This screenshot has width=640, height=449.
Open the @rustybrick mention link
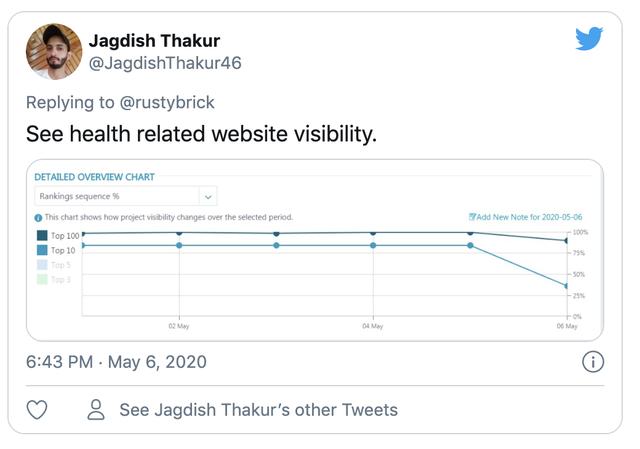tap(167, 102)
